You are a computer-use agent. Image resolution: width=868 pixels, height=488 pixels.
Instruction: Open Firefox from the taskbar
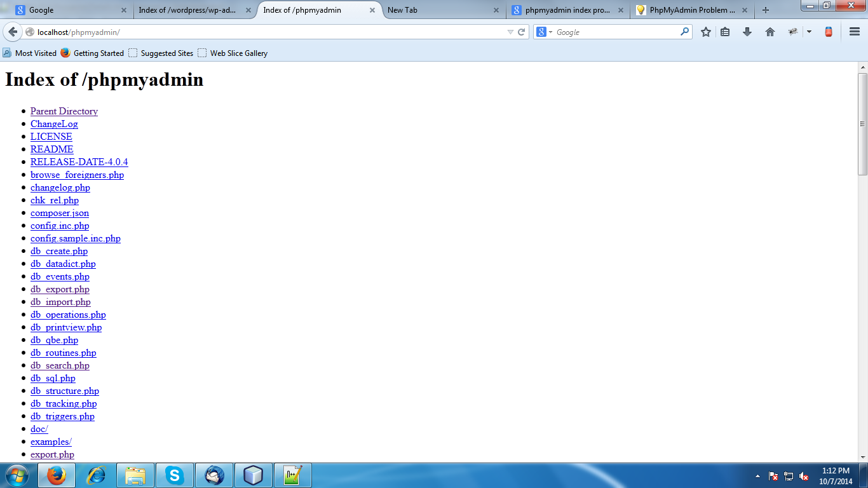[57, 475]
